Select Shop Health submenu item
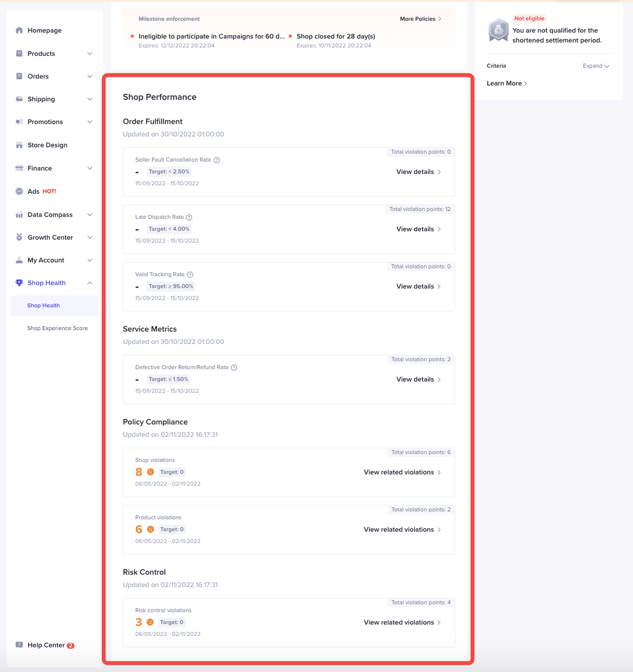This screenshot has width=633, height=672. [44, 306]
